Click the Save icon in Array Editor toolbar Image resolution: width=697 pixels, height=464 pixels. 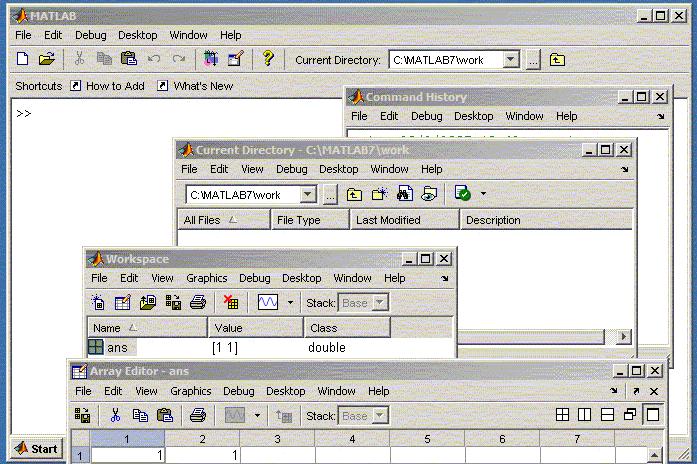[82, 416]
